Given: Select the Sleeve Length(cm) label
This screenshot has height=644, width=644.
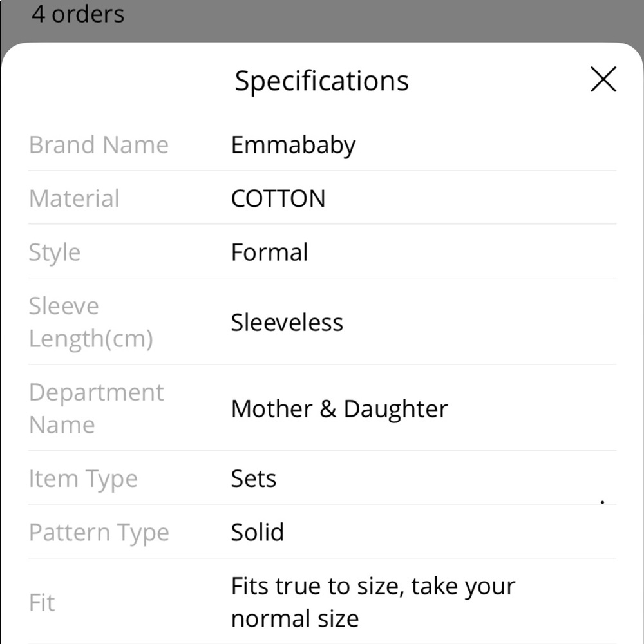Looking at the screenshot, I should pyautogui.click(x=91, y=322).
